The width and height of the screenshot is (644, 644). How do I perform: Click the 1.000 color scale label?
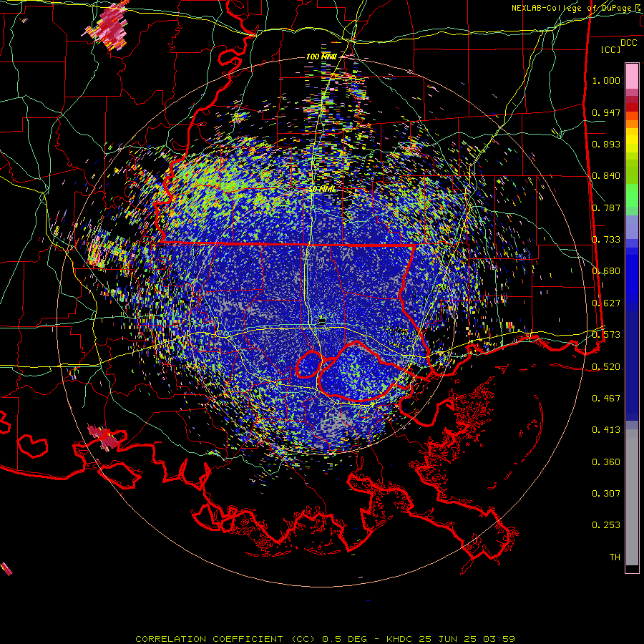point(606,81)
